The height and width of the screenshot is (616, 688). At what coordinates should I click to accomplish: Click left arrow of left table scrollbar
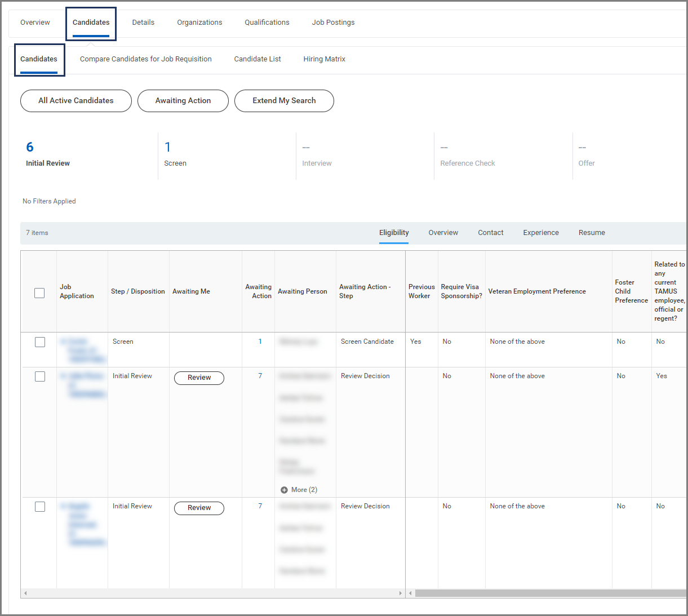pyautogui.click(x=25, y=593)
